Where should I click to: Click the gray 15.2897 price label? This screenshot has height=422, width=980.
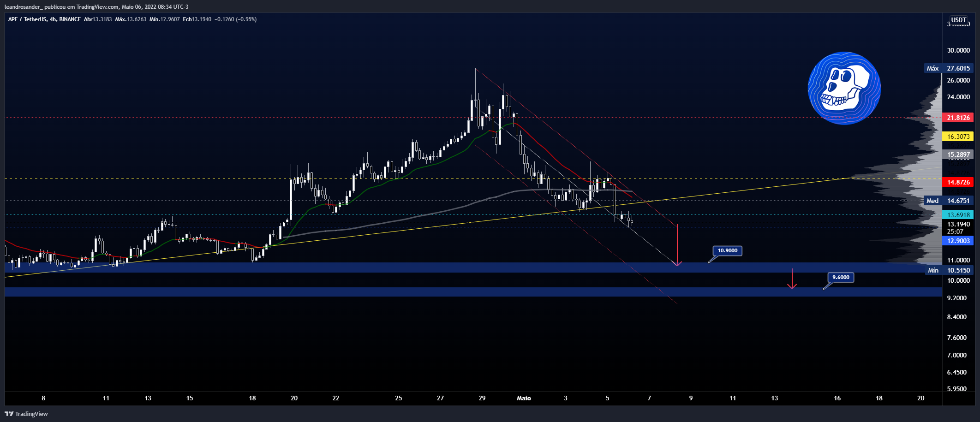(x=958, y=155)
